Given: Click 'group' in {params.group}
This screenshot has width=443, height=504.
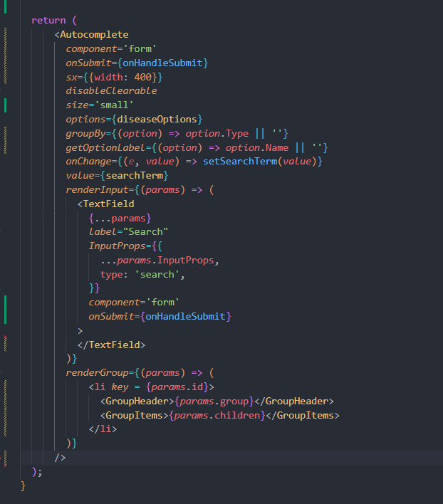Looking at the screenshot, I should 234,401.
